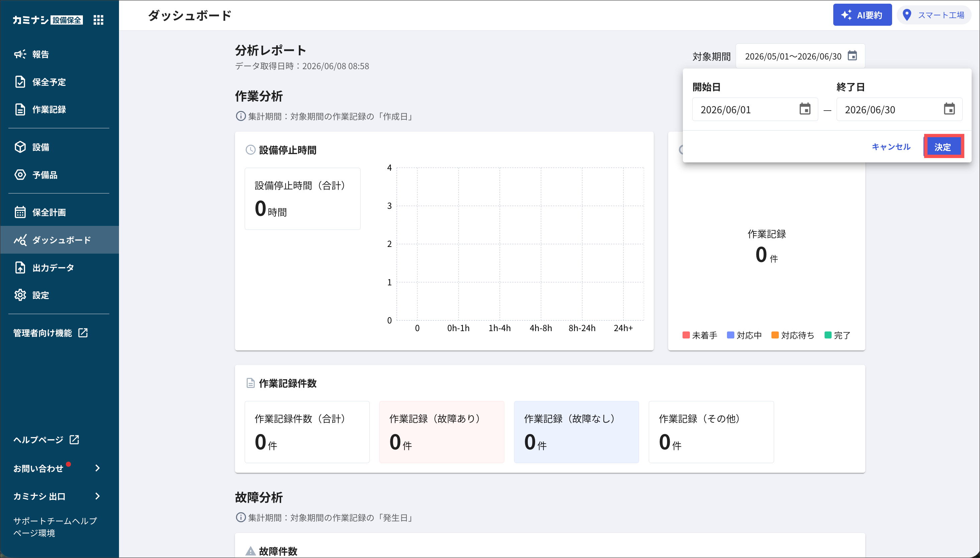This screenshot has width=980, height=558.
Task: Toggle the 未着手 legend item
Action: [x=700, y=335]
